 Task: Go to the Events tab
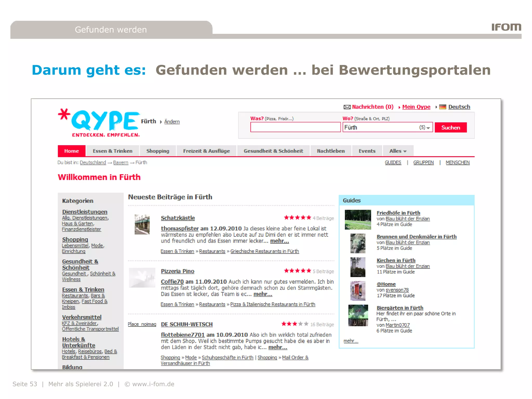click(367, 151)
